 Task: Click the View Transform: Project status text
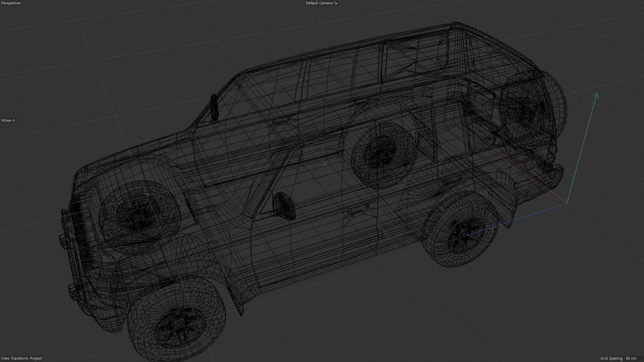pos(21,358)
